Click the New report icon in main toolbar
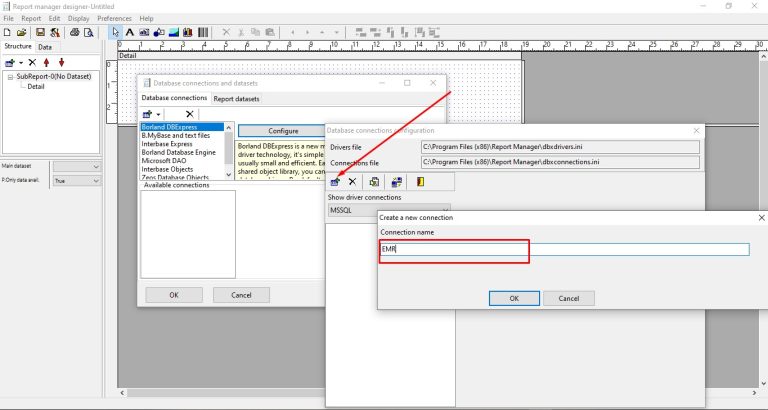The height and width of the screenshot is (410, 768). click(7, 33)
